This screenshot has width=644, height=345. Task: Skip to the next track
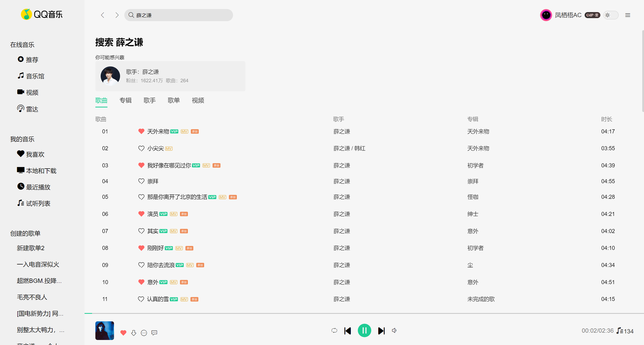[x=381, y=331]
